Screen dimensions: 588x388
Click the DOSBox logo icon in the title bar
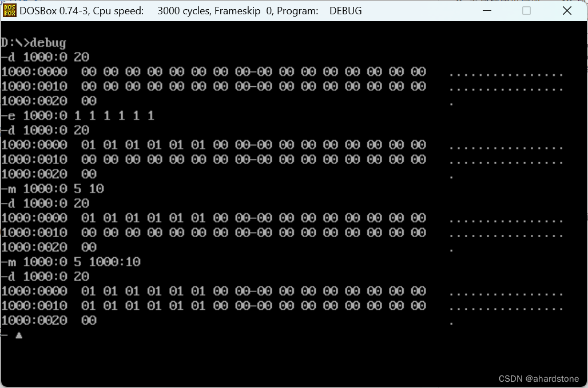coord(9,10)
